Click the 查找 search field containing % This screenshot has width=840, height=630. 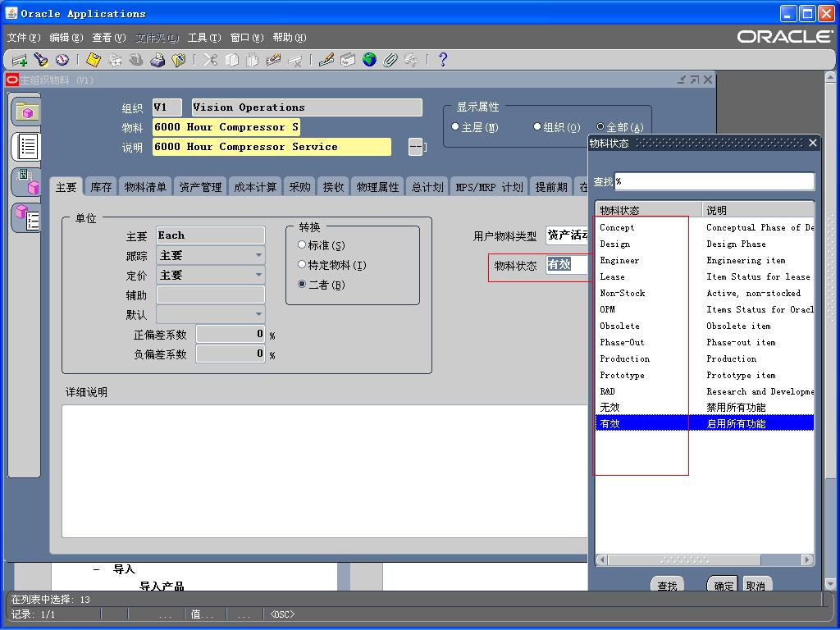[714, 181]
